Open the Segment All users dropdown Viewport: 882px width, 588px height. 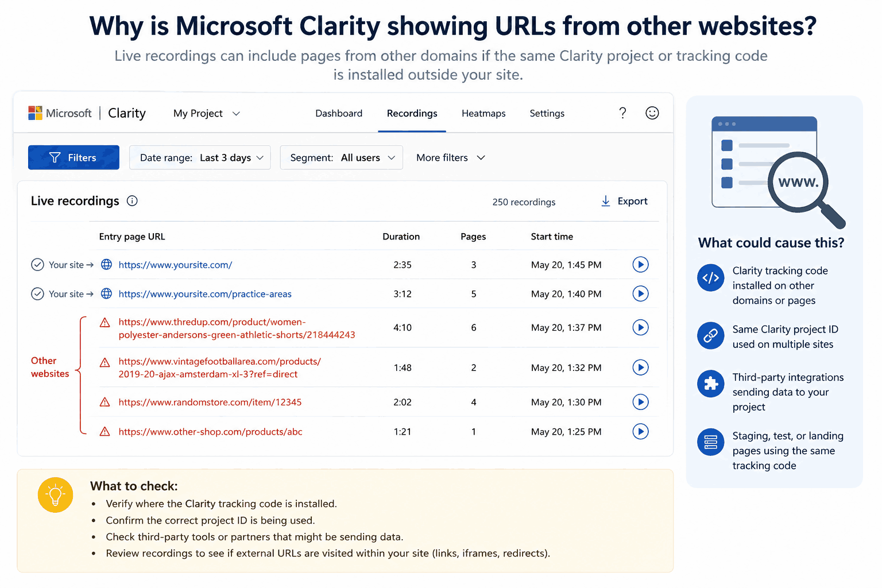pos(341,158)
